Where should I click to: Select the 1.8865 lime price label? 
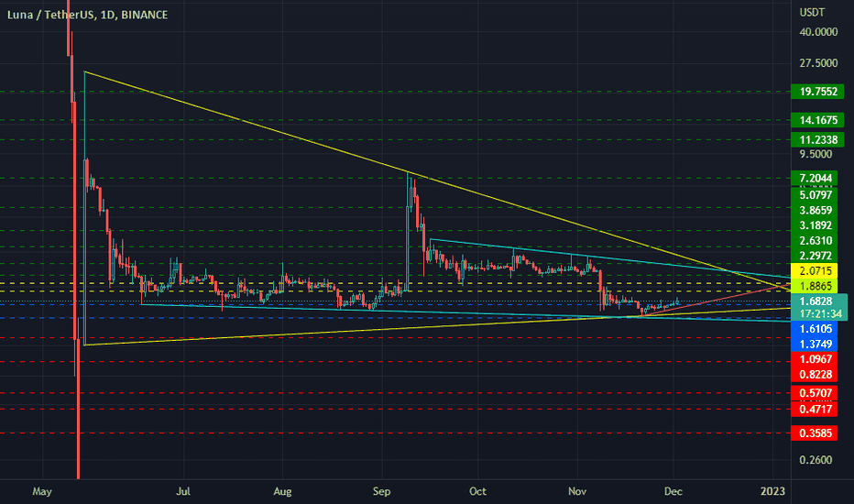[815, 286]
